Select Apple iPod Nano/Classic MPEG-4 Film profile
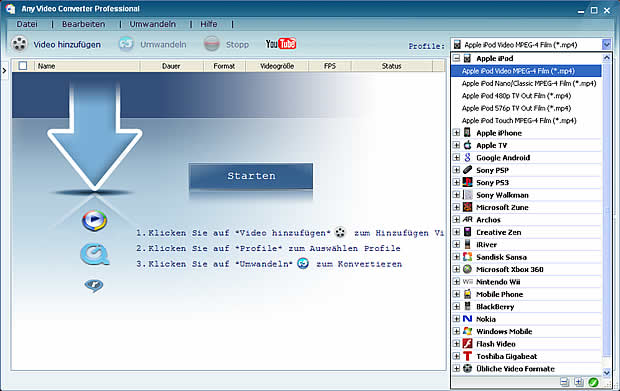The image size is (620, 391). click(x=529, y=83)
